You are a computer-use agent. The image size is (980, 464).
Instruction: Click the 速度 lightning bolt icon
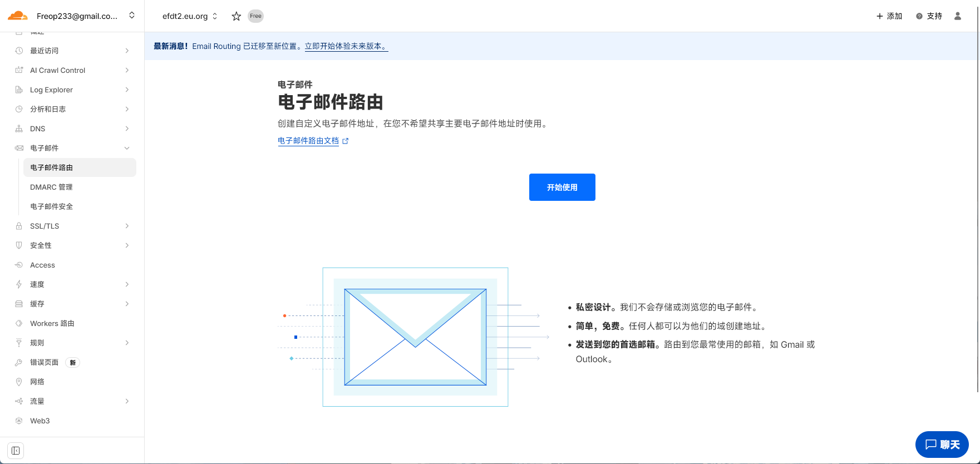coord(19,284)
